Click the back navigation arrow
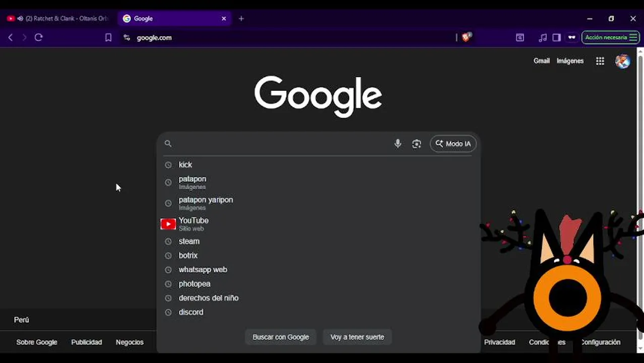Image resolution: width=644 pixels, height=363 pixels. pyautogui.click(x=10, y=37)
